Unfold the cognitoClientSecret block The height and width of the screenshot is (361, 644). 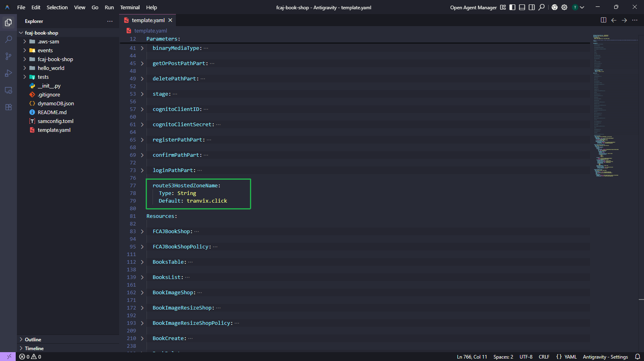point(142,124)
